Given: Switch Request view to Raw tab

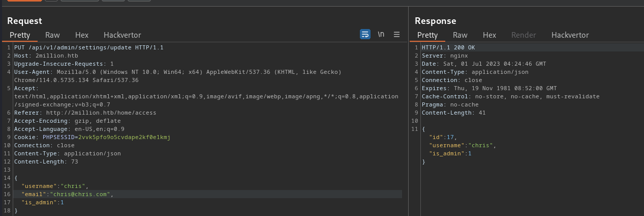Looking at the screenshot, I should [52, 35].
